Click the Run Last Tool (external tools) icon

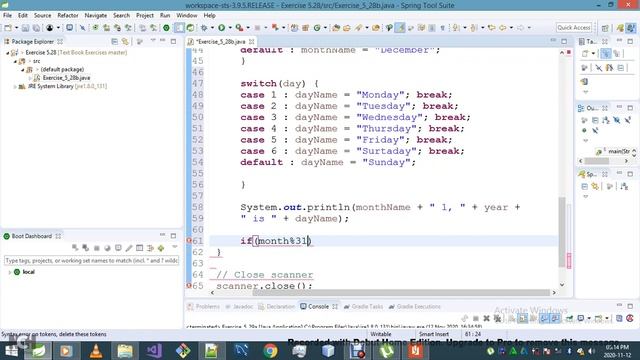click(239, 28)
